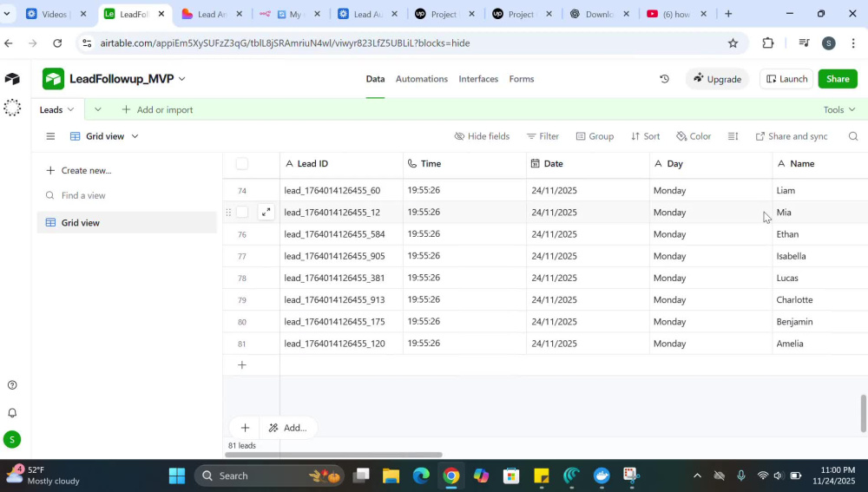Open the Leads table dropdown arrow

[x=71, y=109]
